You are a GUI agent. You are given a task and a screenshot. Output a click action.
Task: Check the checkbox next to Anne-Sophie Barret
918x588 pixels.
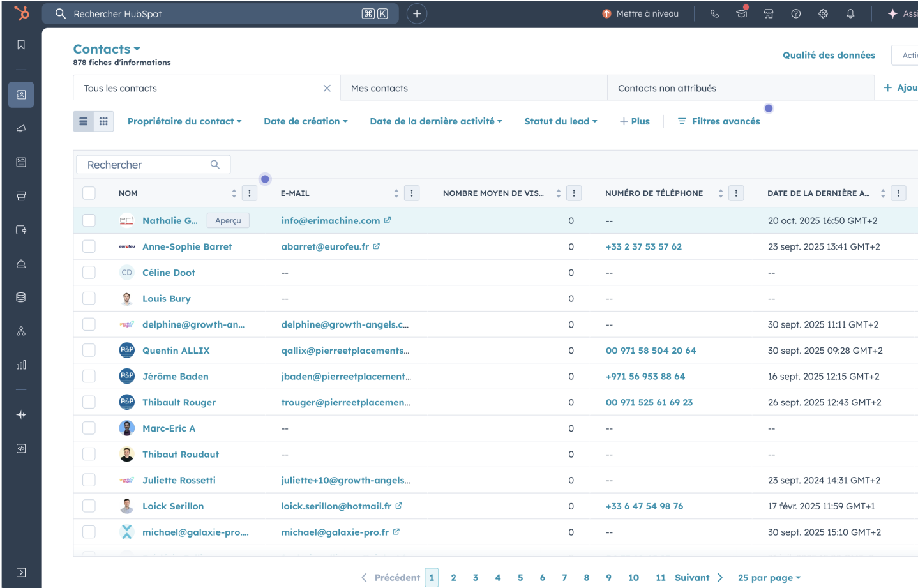click(89, 246)
